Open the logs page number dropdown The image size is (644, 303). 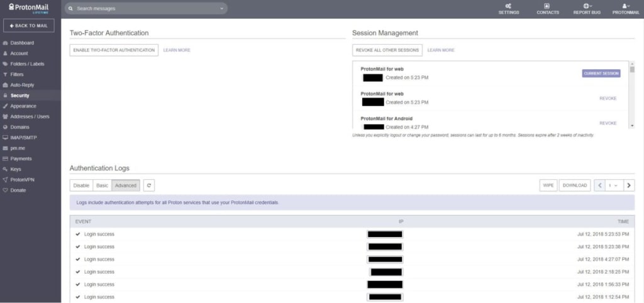tap(614, 185)
